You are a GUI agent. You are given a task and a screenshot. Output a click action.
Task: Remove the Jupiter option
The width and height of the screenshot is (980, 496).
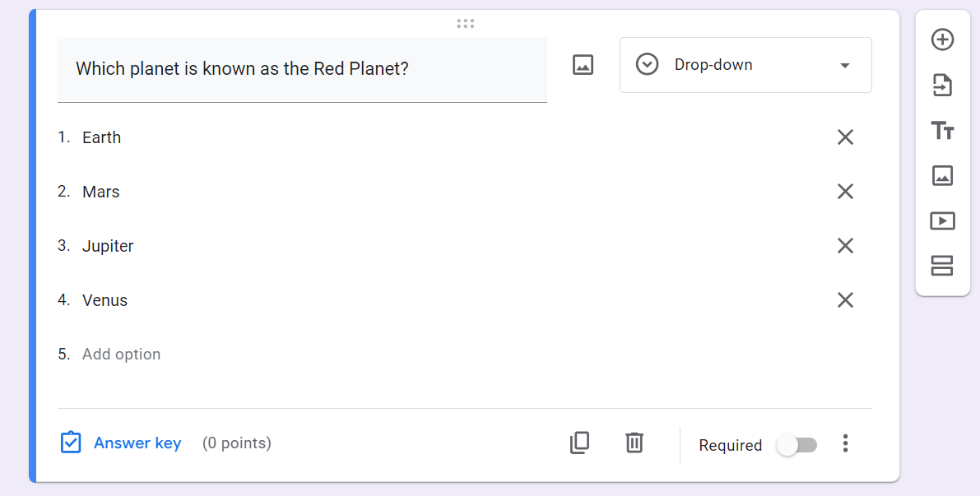tap(845, 246)
